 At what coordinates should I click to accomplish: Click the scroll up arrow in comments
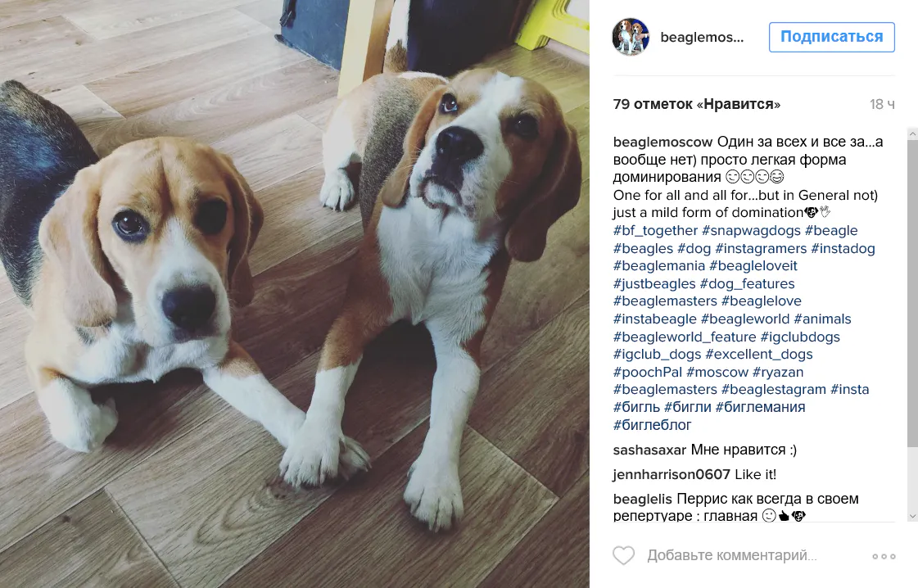point(912,134)
